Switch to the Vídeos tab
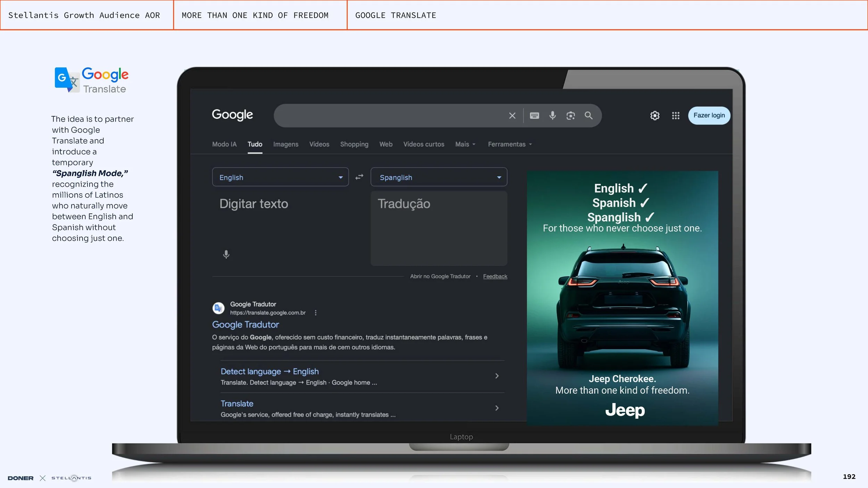The width and height of the screenshot is (868, 488). tap(319, 144)
